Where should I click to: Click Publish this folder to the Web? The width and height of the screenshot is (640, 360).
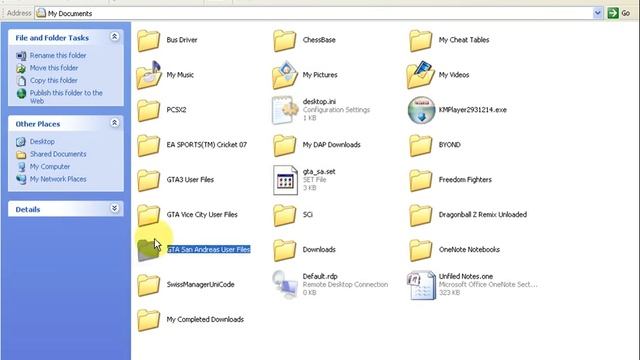[66, 97]
